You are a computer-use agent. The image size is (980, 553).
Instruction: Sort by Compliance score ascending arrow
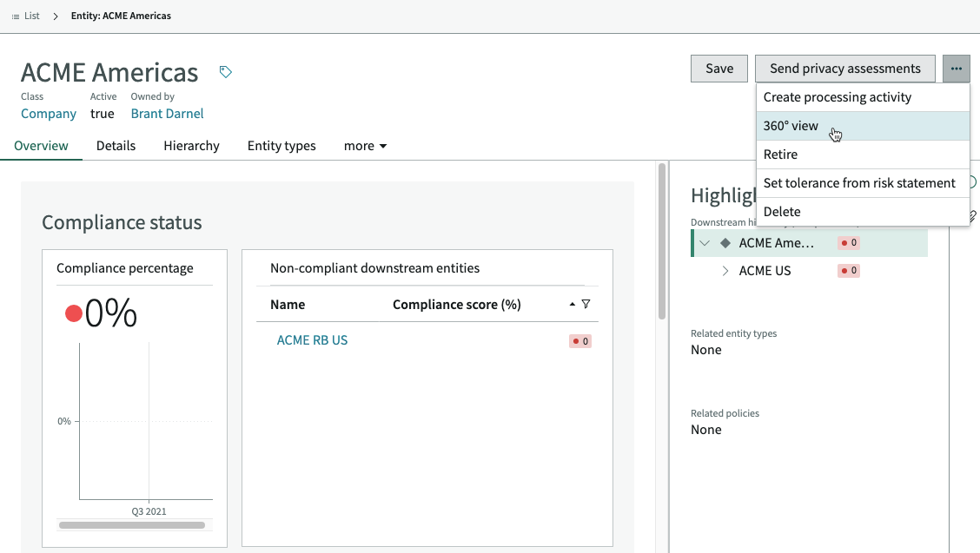tap(572, 305)
